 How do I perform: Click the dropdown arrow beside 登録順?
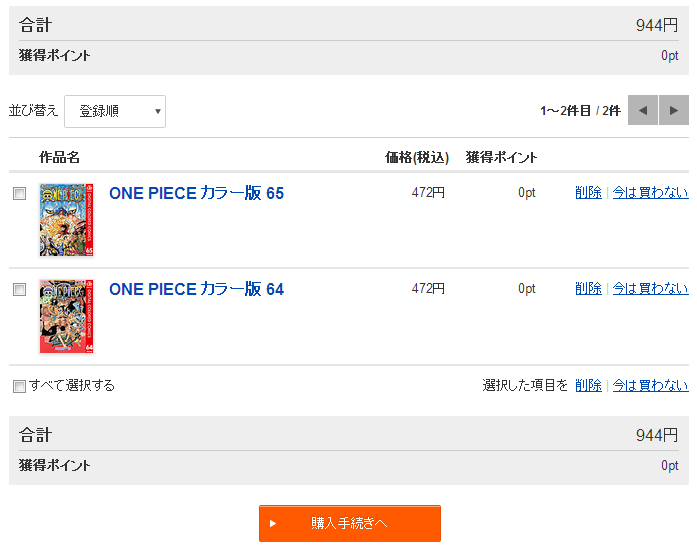coord(157,111)
